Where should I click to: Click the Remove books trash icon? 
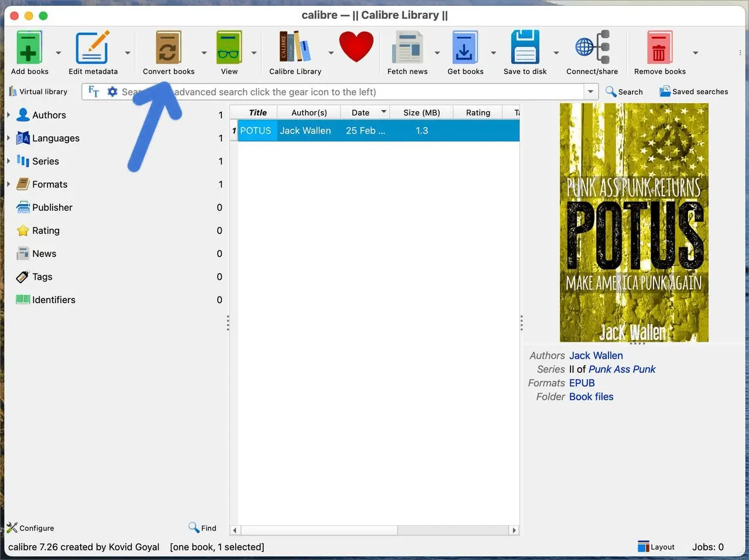pos(659,48)
